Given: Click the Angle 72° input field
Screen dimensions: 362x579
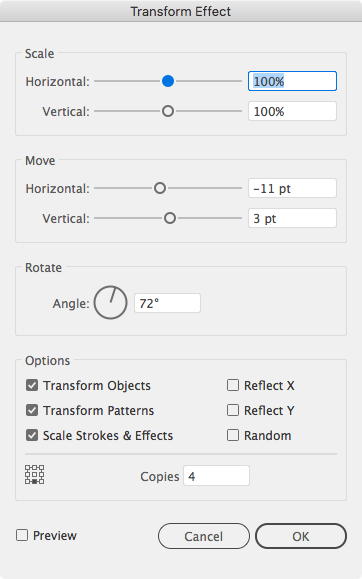Looking at the screenshot, I should (x=167, y=303).
